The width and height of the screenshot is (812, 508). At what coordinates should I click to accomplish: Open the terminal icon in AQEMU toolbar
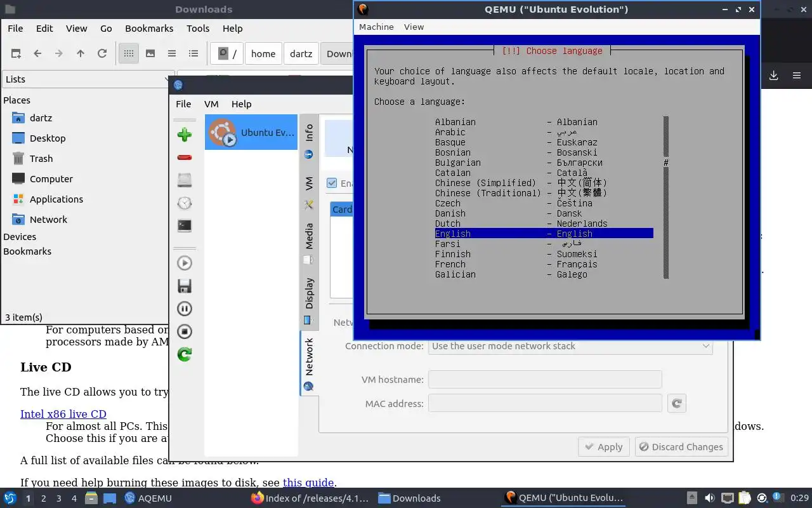pos(185,225)
